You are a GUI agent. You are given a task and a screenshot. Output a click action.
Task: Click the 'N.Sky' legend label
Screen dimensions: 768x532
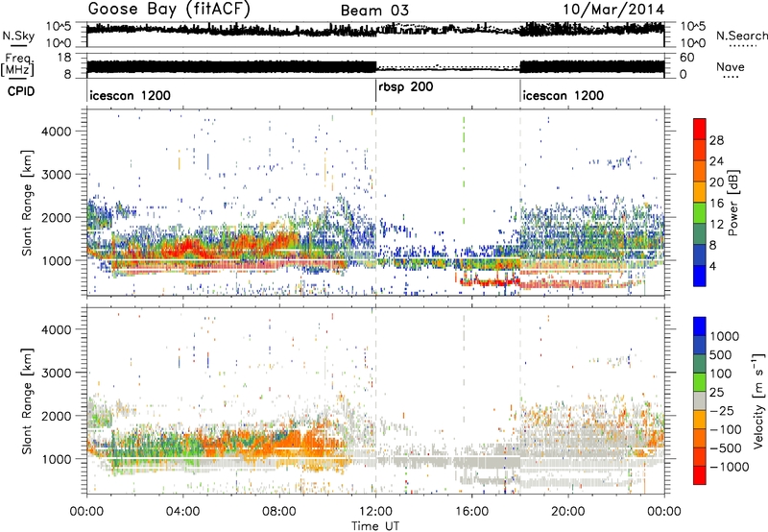point(18,36)
